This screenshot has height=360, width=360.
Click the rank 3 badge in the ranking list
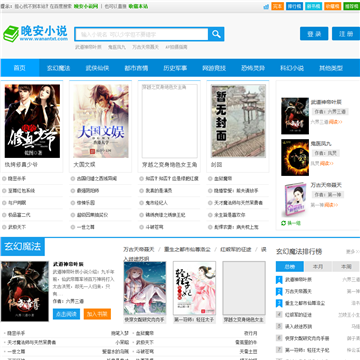click(x=279, y=303)
